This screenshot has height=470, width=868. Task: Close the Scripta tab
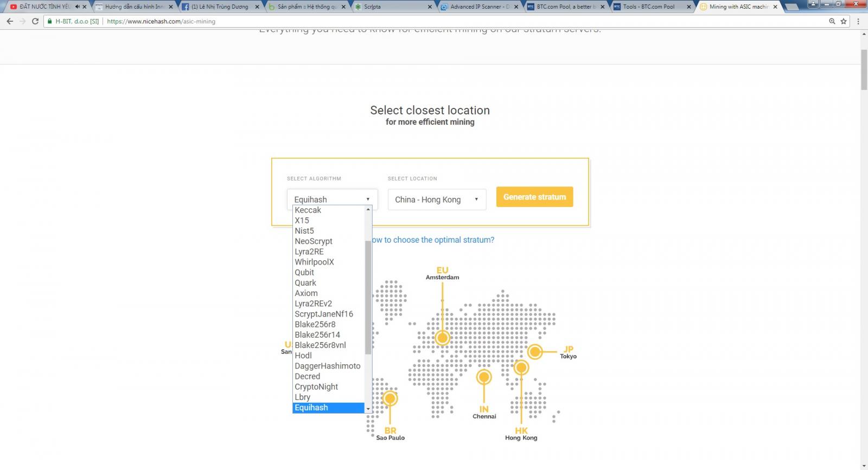pyautogui.click(x=430, y=7)
